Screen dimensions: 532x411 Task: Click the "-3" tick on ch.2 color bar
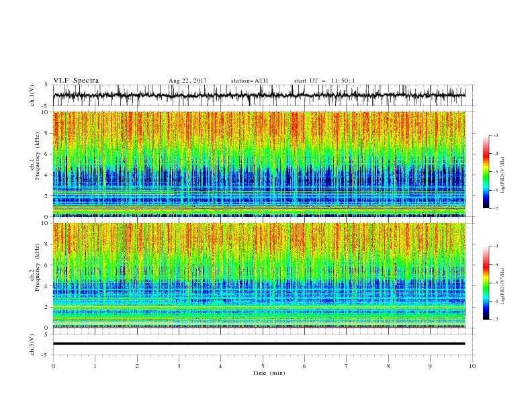[x=496, y=246]
